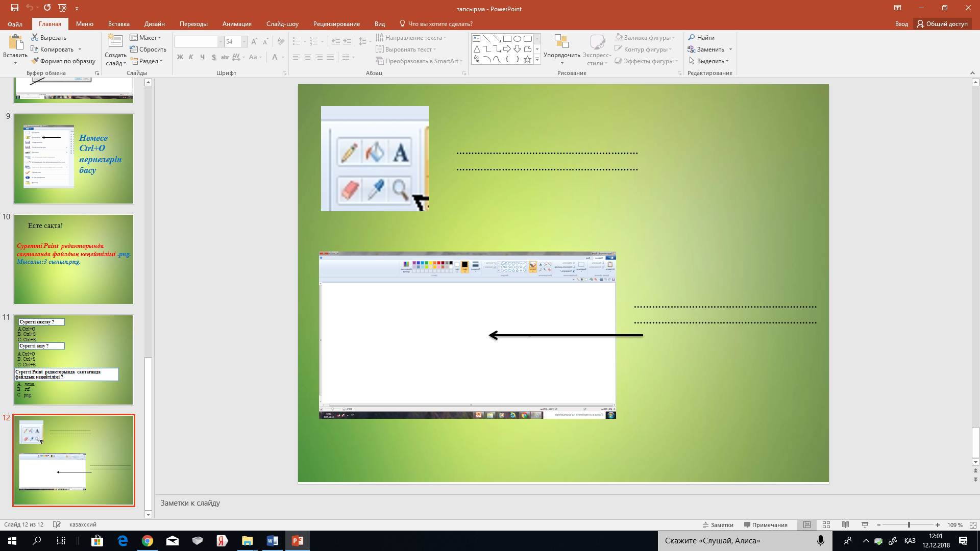
Task: Select the rectangle shape in shapes gallery
Action: (x=507, y=38)
